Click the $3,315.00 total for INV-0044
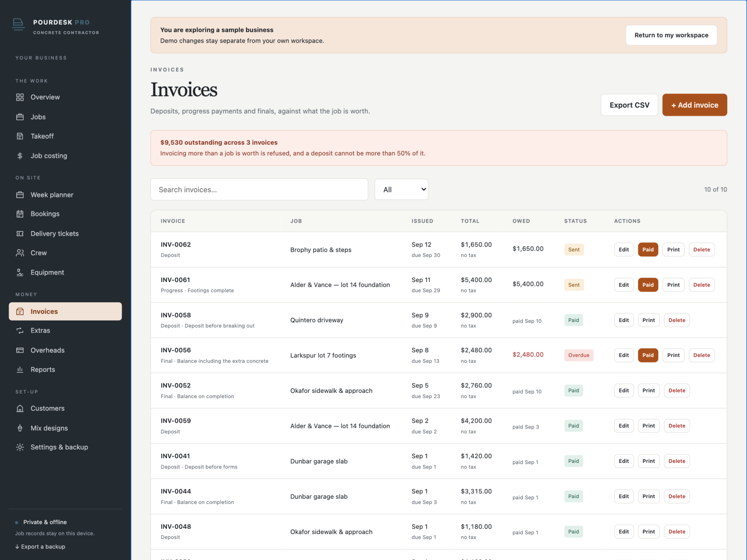The height and width of the screenshot is (560, 747). click(x=476, y=491)
